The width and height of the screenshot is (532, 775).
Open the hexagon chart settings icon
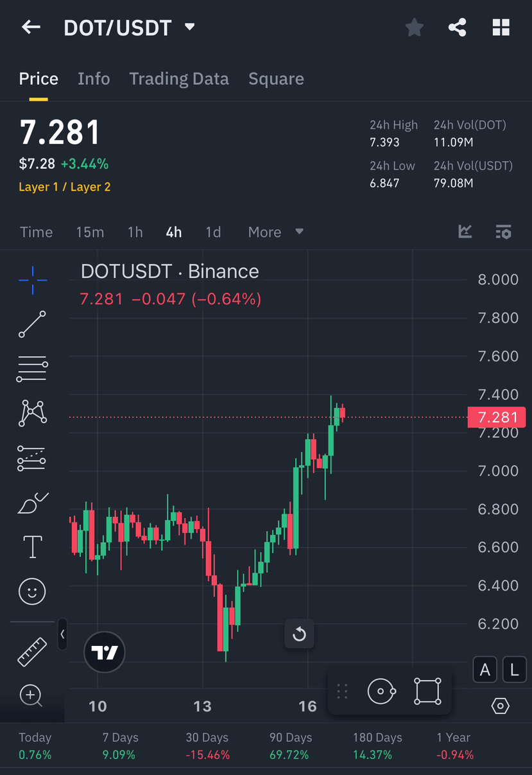(501, 706)
